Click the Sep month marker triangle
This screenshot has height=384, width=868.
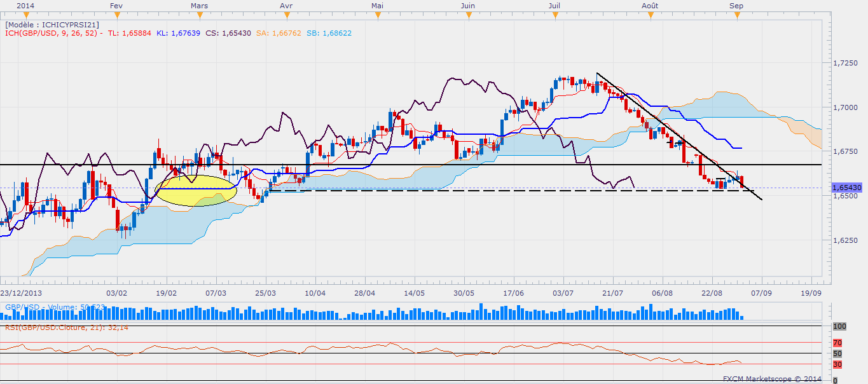[x=736, y=14]
